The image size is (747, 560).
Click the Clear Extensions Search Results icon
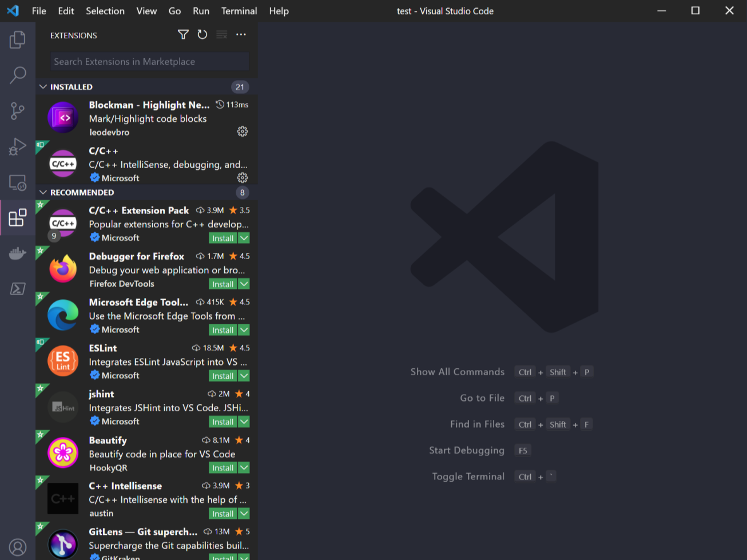pyautogui.click(x=222, y=35)
